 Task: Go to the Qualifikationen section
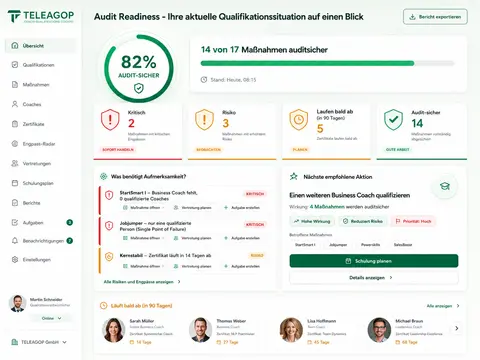[x=41, y=65]
